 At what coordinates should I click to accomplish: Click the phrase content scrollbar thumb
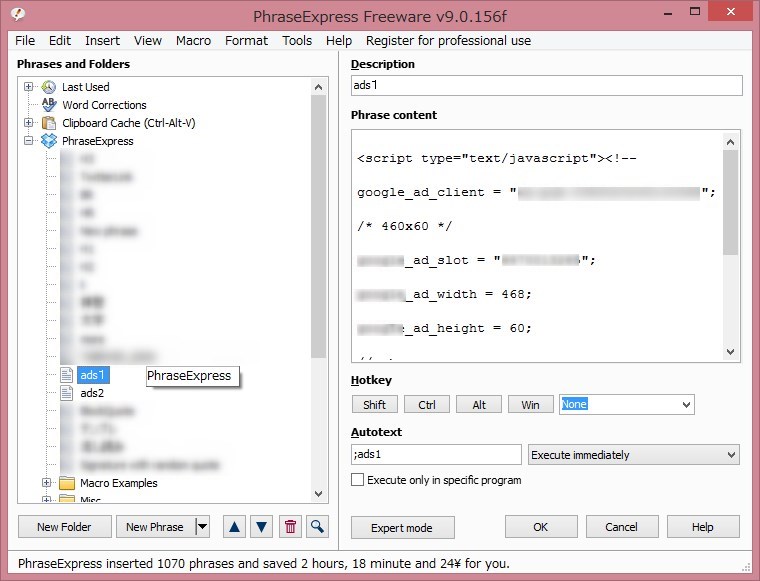pyautogui.click(x=730, y=203)
